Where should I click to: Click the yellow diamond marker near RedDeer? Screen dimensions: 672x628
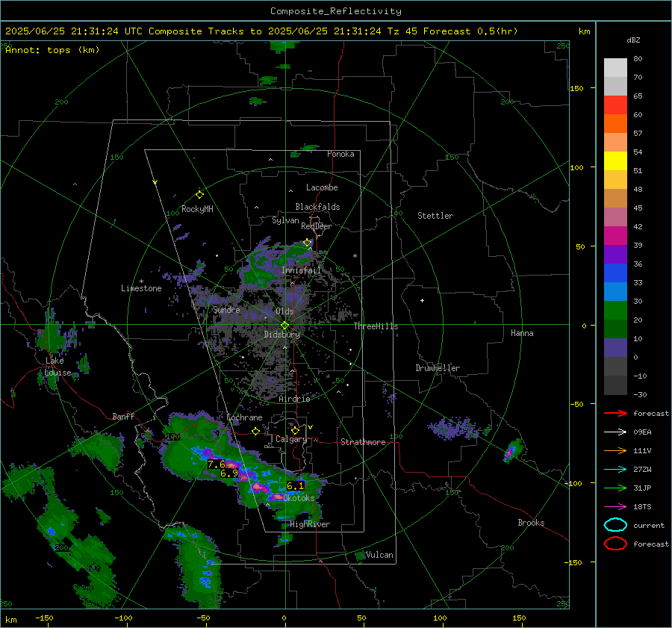point(307,243)
